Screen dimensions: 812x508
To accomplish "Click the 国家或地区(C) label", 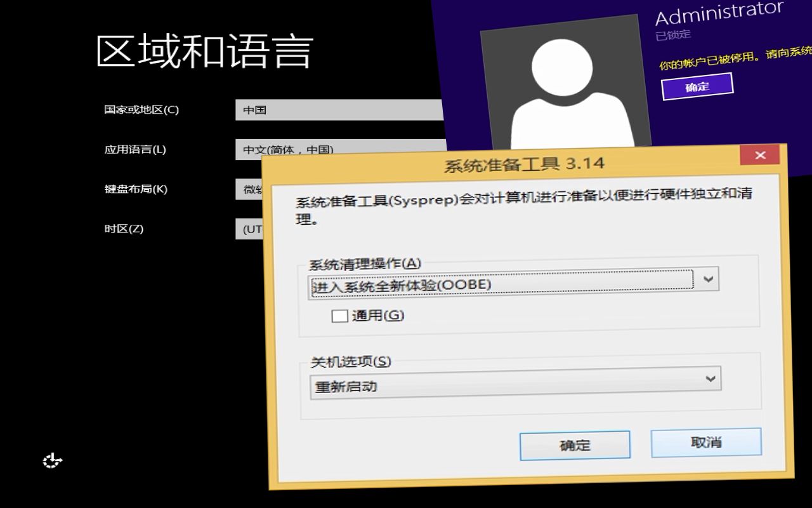I will tap(141, 109).
